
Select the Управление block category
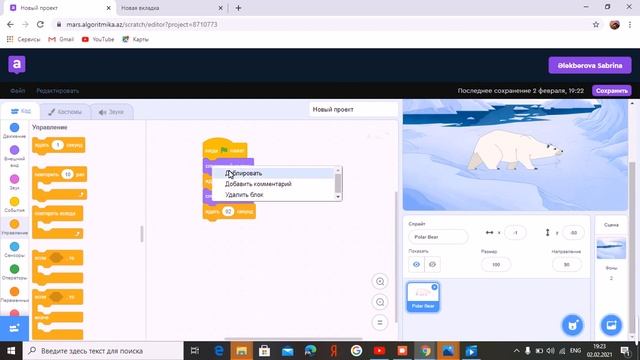[14, 227]
